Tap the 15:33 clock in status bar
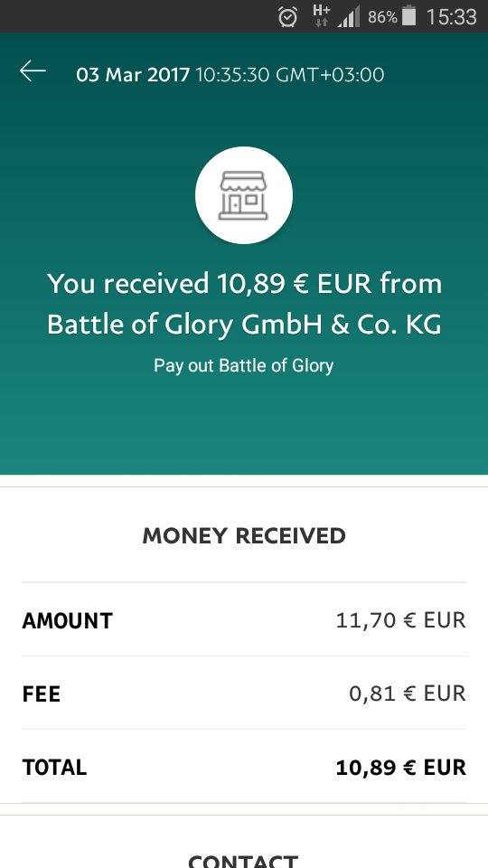The height and width of the screenshot is (868, 488). click(x=451, y=16)
